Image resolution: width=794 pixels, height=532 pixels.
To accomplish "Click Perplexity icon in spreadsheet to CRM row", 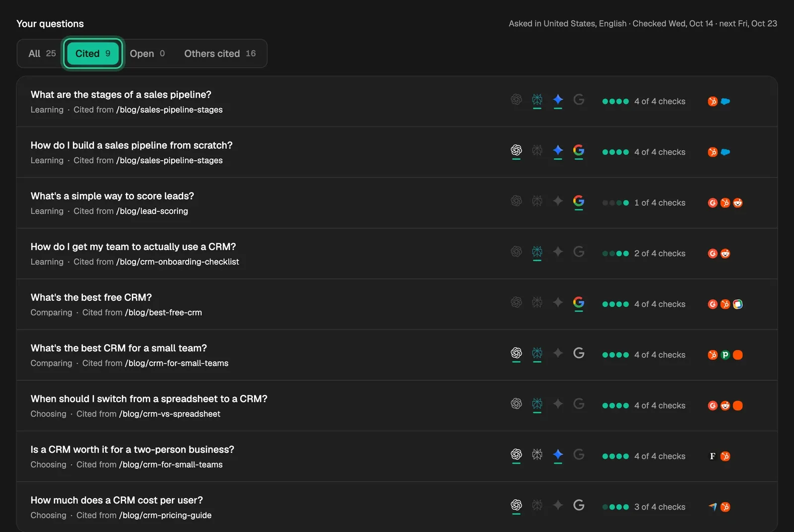I will pos(537,403).
